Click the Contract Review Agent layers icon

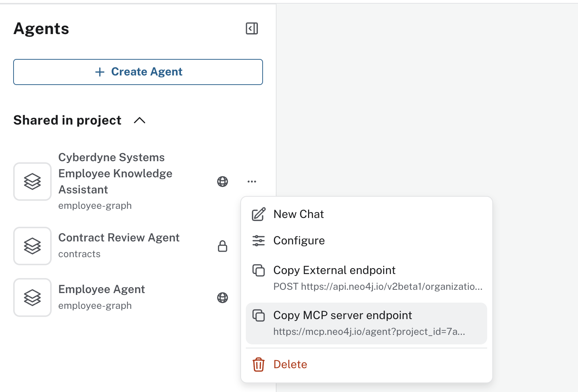click(32, 246)
